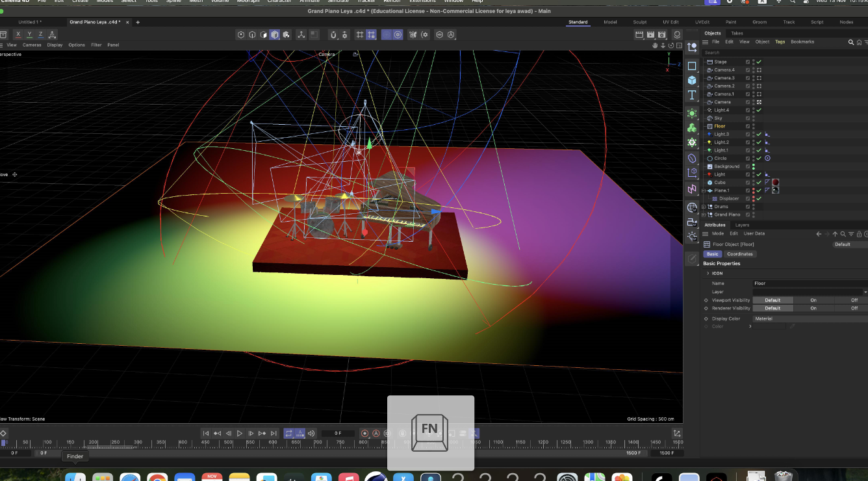Click the Cube red material tag swatch
Viewport: 868px width, 481px height.
[775, 183]
